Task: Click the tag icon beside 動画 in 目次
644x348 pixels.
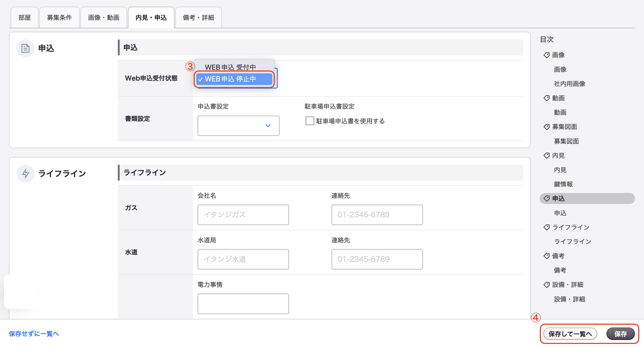Action: click(547, 98)
